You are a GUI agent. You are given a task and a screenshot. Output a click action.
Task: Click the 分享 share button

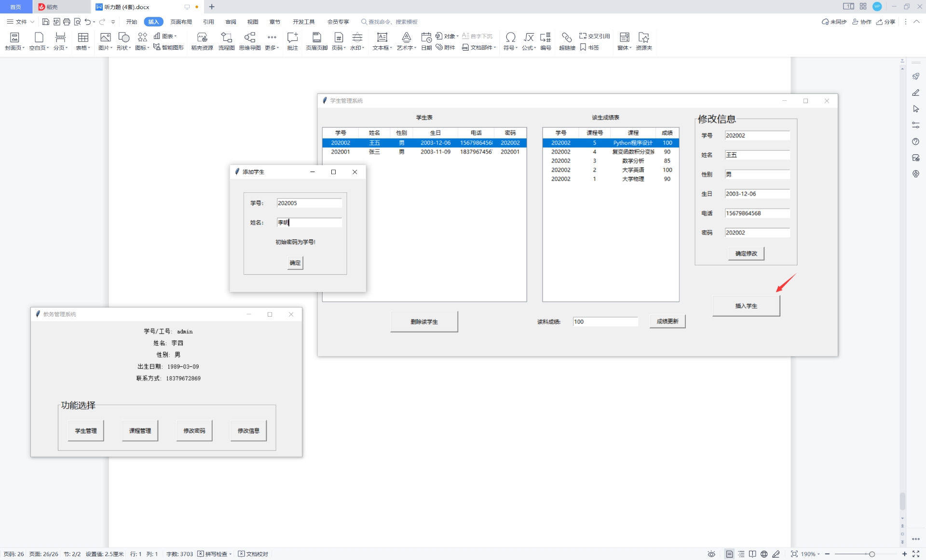click(x=886, y=22)
